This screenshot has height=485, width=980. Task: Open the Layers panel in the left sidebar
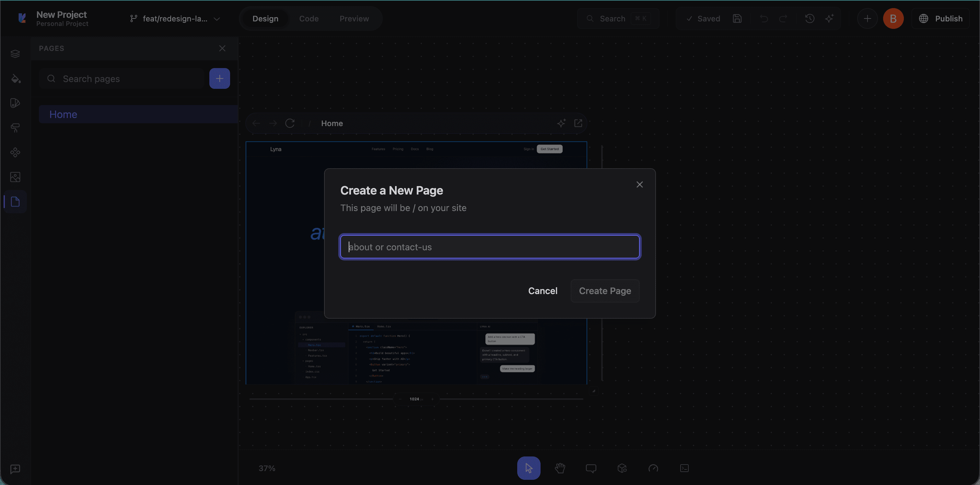(x=15, y=53)
